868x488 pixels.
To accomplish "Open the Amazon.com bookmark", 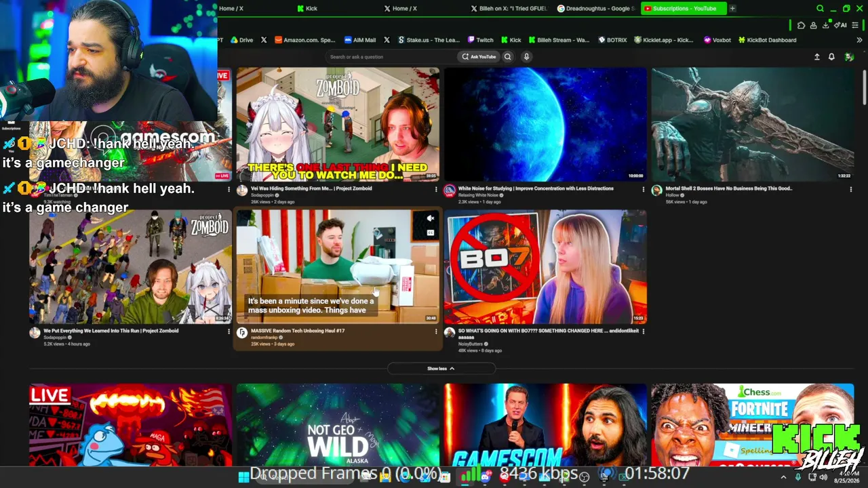I will click(x=305, y=40).
